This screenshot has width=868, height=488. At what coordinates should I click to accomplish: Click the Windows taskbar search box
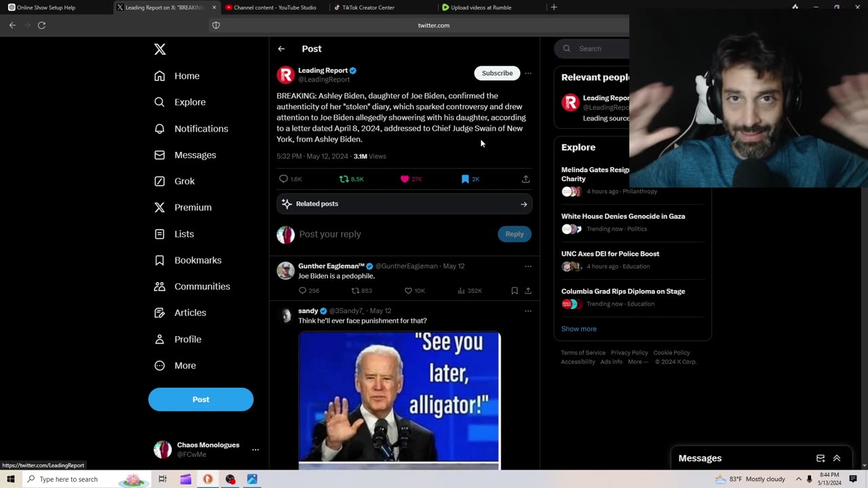[x=87, y=479]
